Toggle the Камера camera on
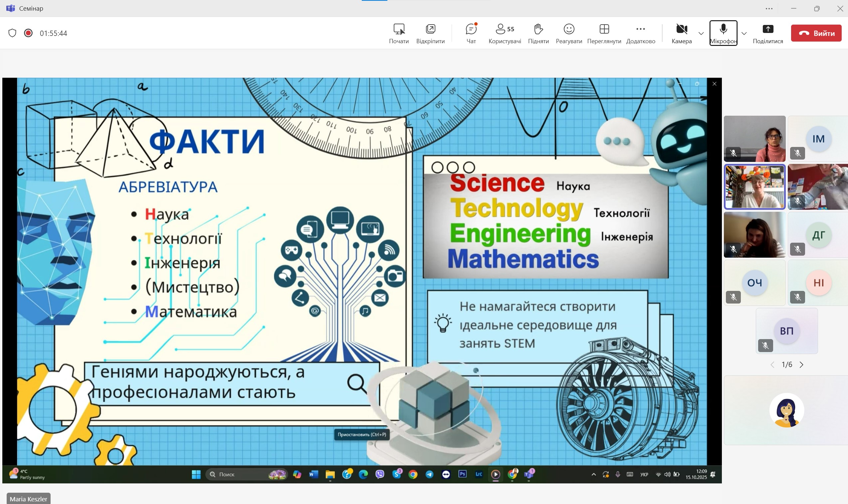The height and width of the screenshot is (504, 848). click(x=682, y=33)
